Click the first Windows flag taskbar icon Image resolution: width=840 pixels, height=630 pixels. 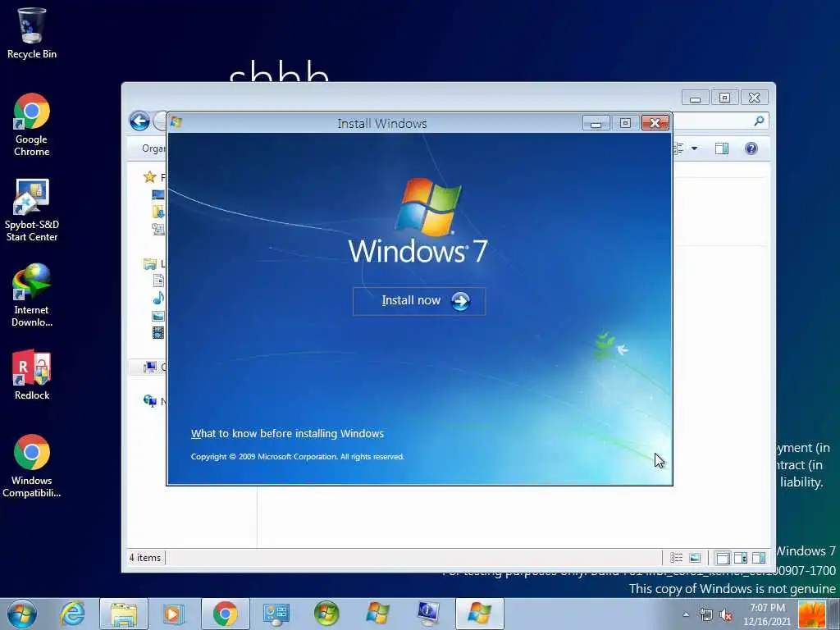coord(377,614)
